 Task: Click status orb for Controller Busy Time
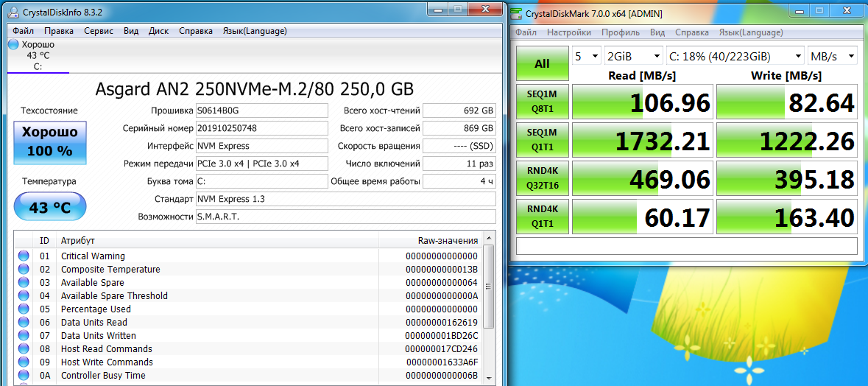point(24,376)
